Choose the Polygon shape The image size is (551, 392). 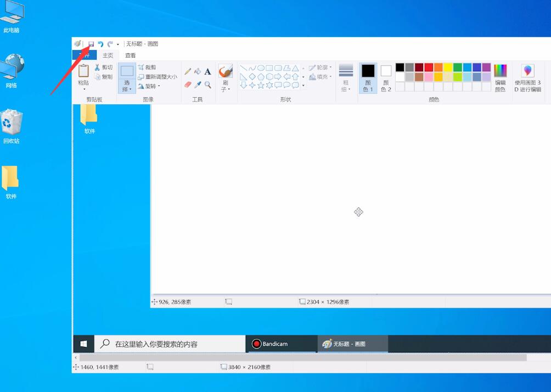(286, 68)
